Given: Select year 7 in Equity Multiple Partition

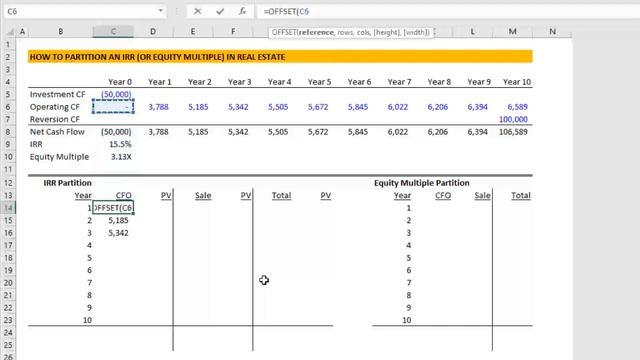Looking at the screenshot, I should pos(409,283).
